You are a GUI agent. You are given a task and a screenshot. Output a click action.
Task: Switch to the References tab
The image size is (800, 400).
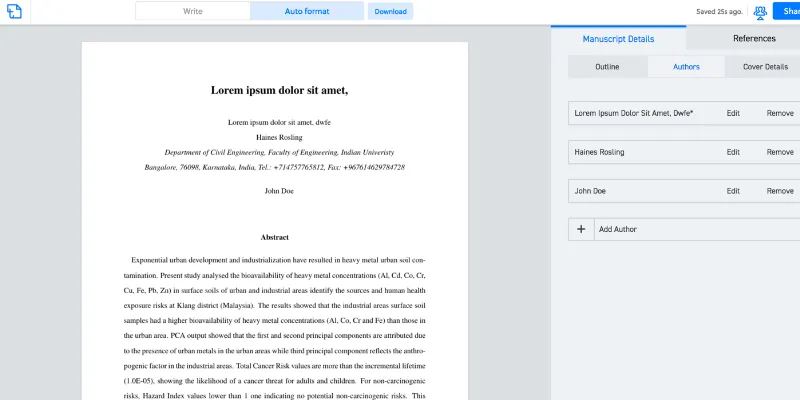point(754,38)
